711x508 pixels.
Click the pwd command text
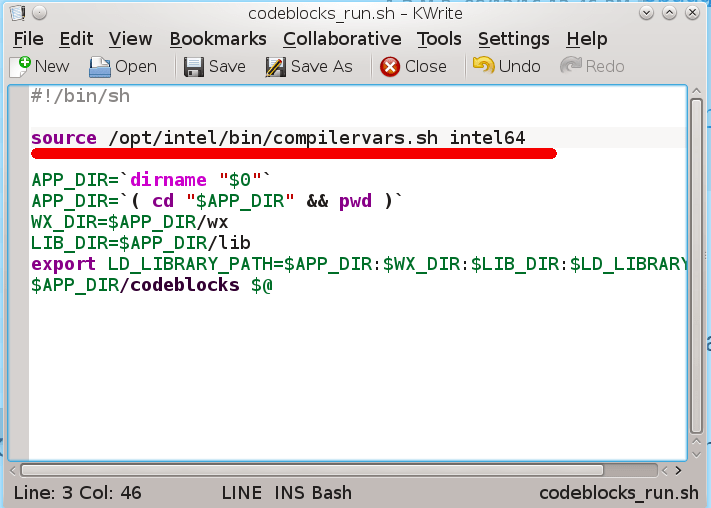click(x=356, y=201)
